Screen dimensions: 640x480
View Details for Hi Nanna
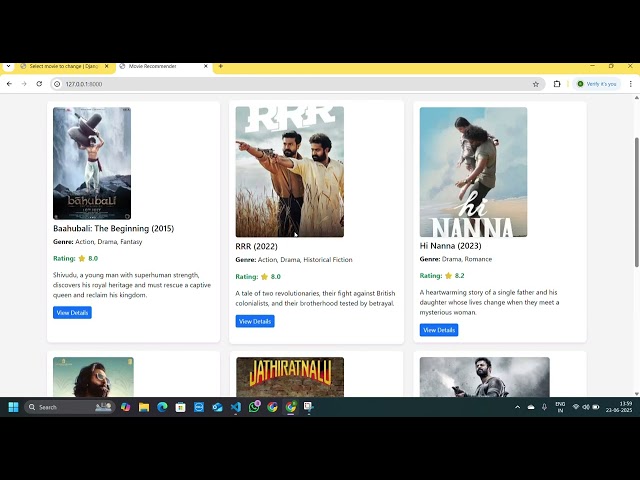tap(439, 330)
